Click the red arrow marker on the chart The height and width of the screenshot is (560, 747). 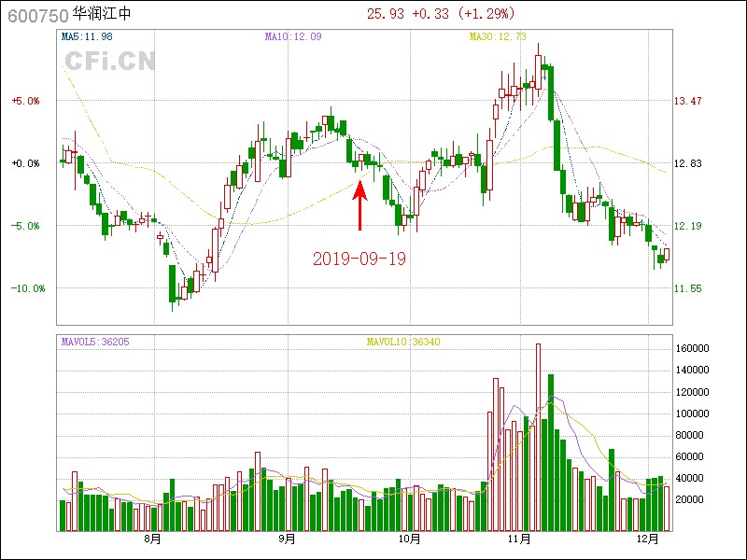click(360, 204)
